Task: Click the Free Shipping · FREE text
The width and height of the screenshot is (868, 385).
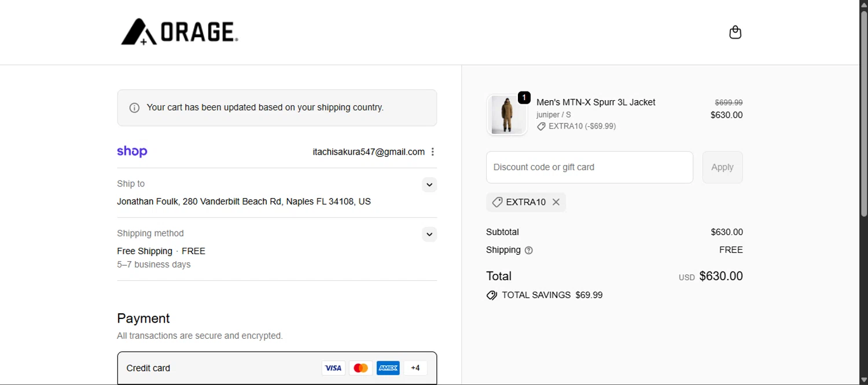Action: pyautogui.click(x=161, y=251)
